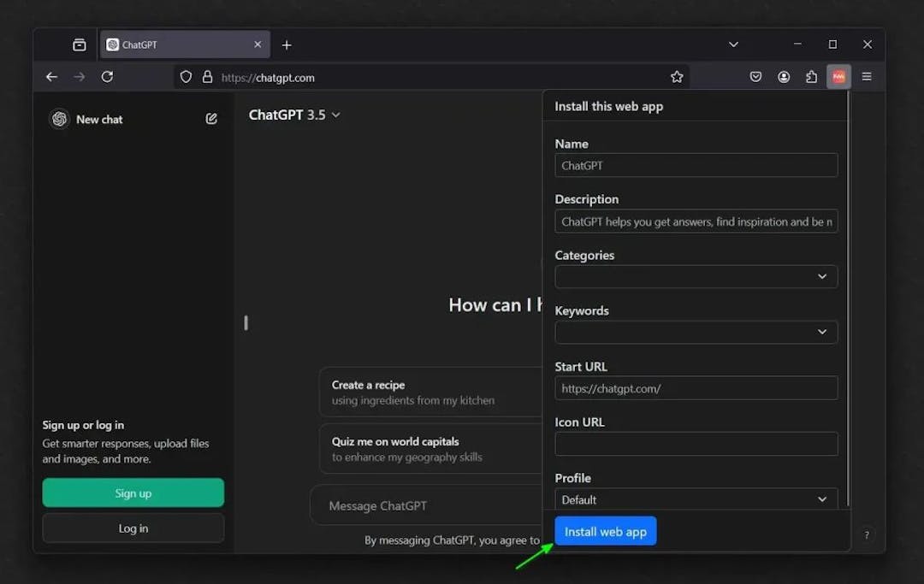
Task: Open the Firefox account icon
Action: click(784, 76)
